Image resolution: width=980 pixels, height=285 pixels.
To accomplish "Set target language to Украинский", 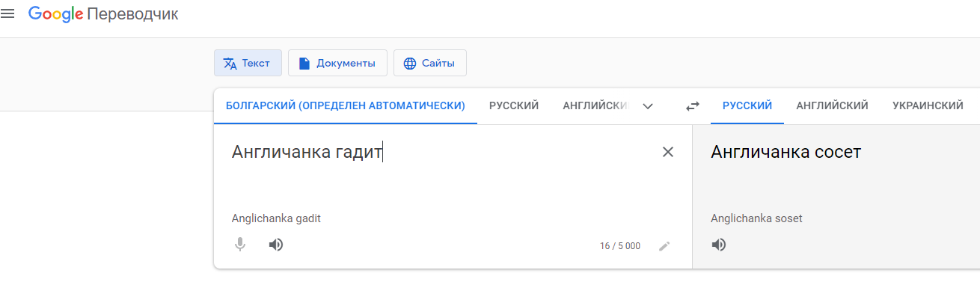I will tap(928, 106).
